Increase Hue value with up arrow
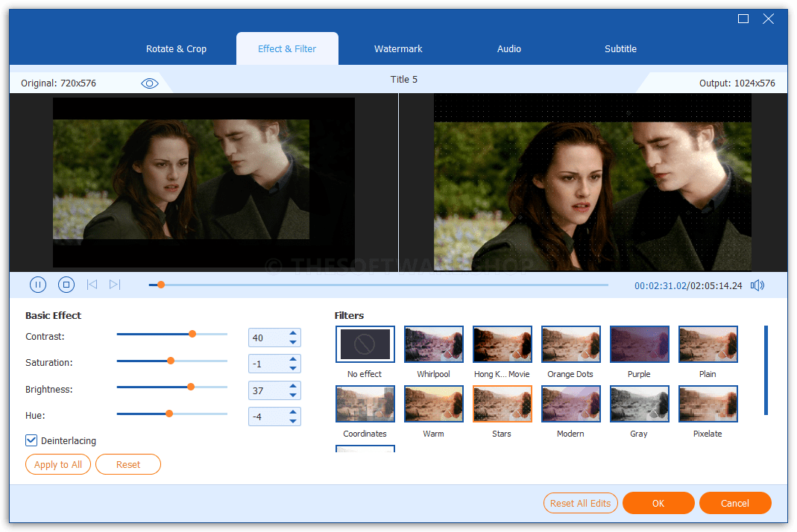 pos(293,412)
